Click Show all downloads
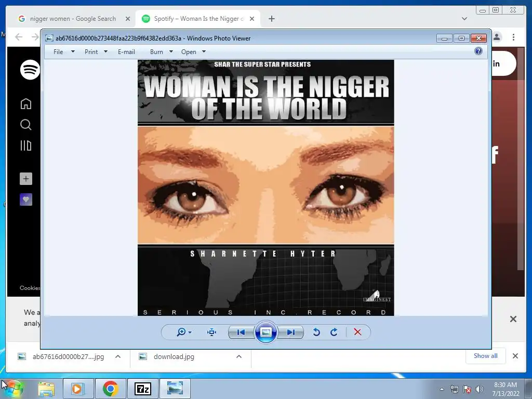Image resolution: width=532 pixels, height=399 pixels. [486, 356]
